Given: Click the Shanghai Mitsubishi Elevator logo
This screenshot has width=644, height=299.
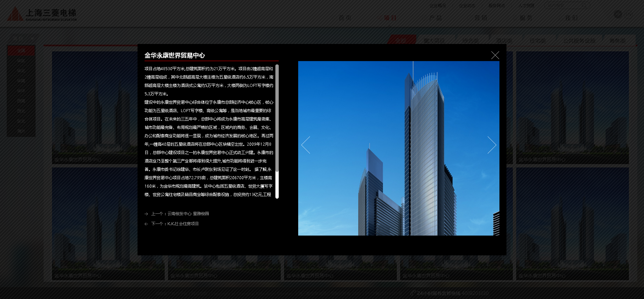Looking at the screenshot, I should point(42,14).
